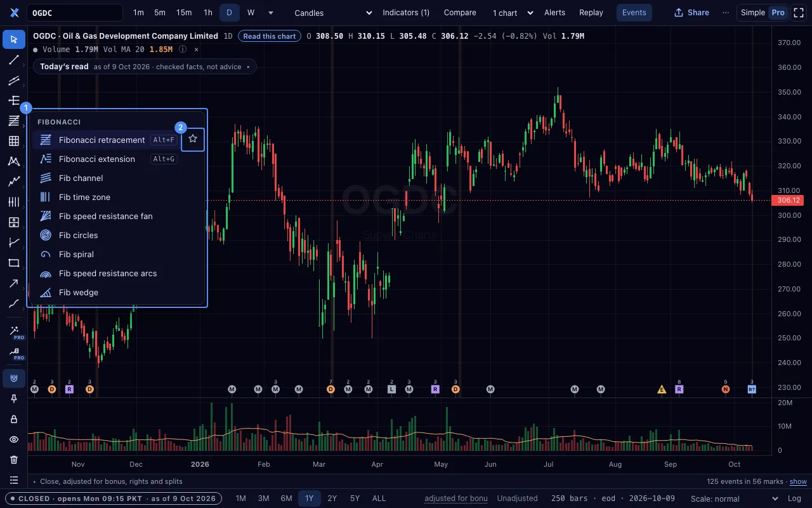Open the Alerts panel
The height and width of the screenshot is (508, 812).
click(x=554, y=13)
